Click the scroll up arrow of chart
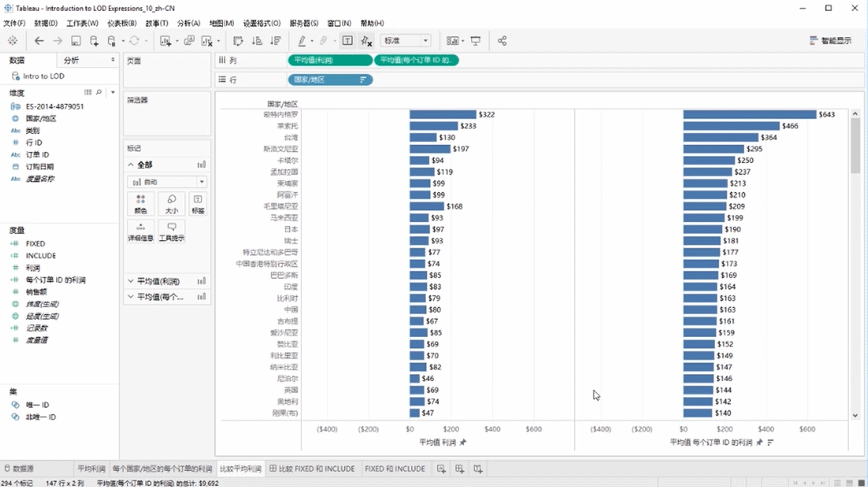Screen dimensions: 868x487 (x=855, y=114)
